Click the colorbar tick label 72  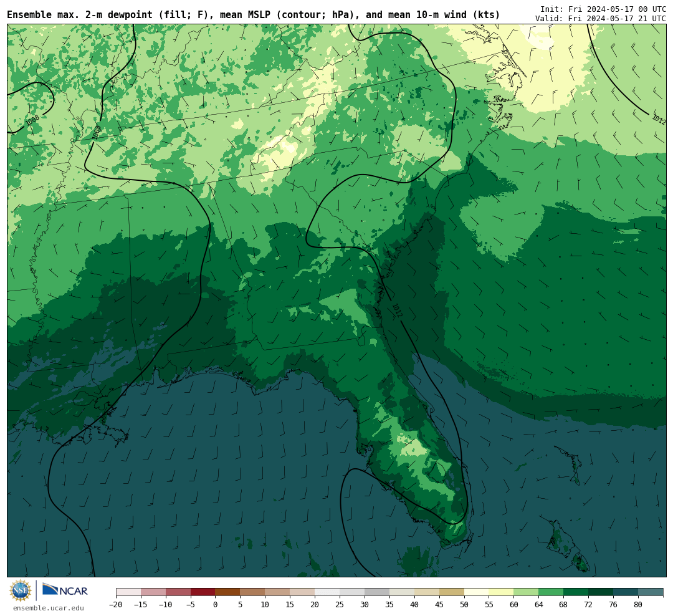pyautogui.click(x=588, y=604)
